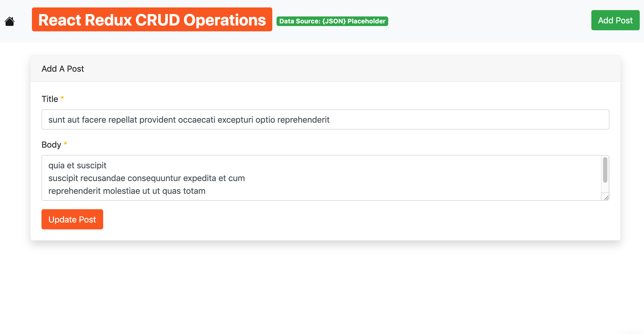This screenshot has width=644, height=334.
Task: Click the Body field label
Action: tap(51, 145)
